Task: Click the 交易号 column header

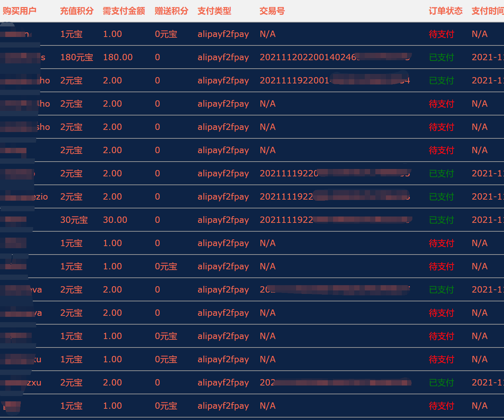Action: (272, 11)
